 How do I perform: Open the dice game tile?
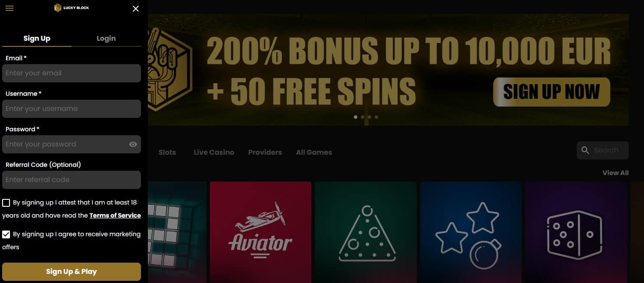(x=576, y=232)
